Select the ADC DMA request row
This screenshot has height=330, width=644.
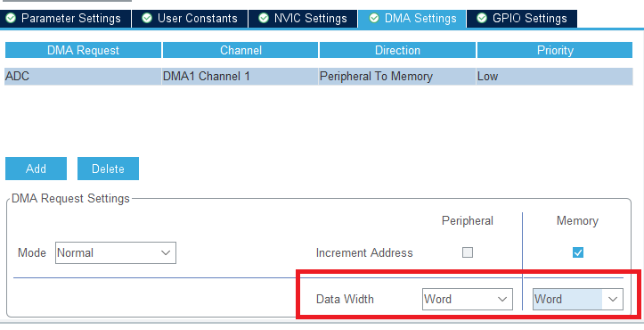point(319,77)
